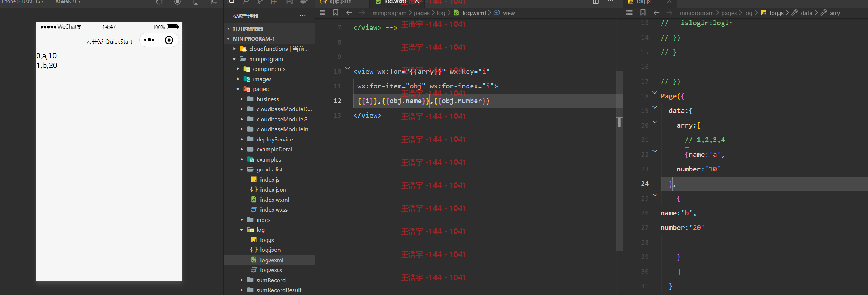
Task: Open the Explorer files icon
Action: [x=231, y=2]
